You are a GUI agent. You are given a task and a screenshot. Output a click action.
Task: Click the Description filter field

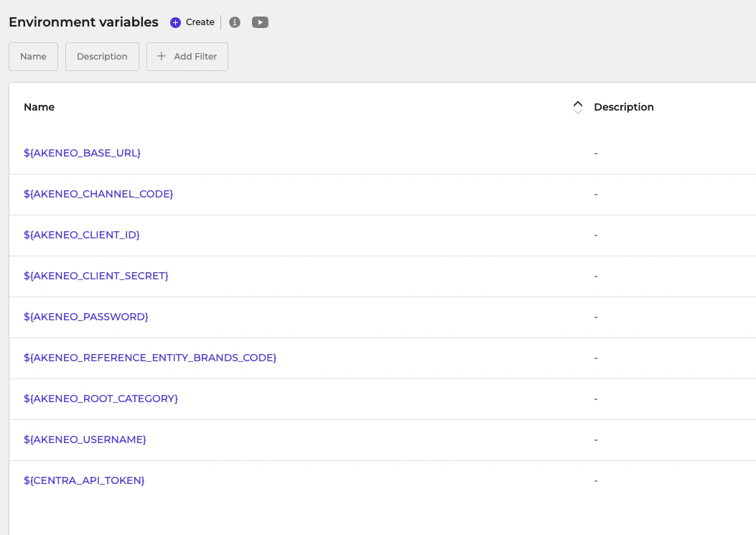pyautogui.click(x=102, y=57)
